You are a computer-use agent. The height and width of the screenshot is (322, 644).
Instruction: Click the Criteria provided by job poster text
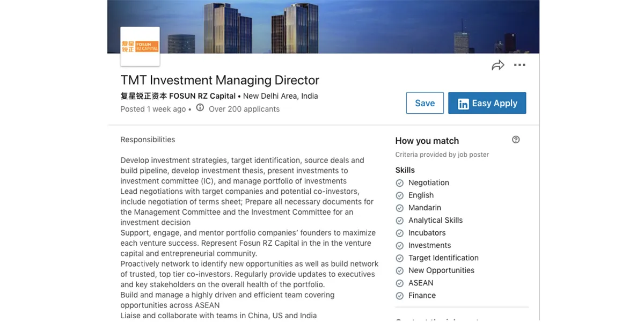[442, 155]
